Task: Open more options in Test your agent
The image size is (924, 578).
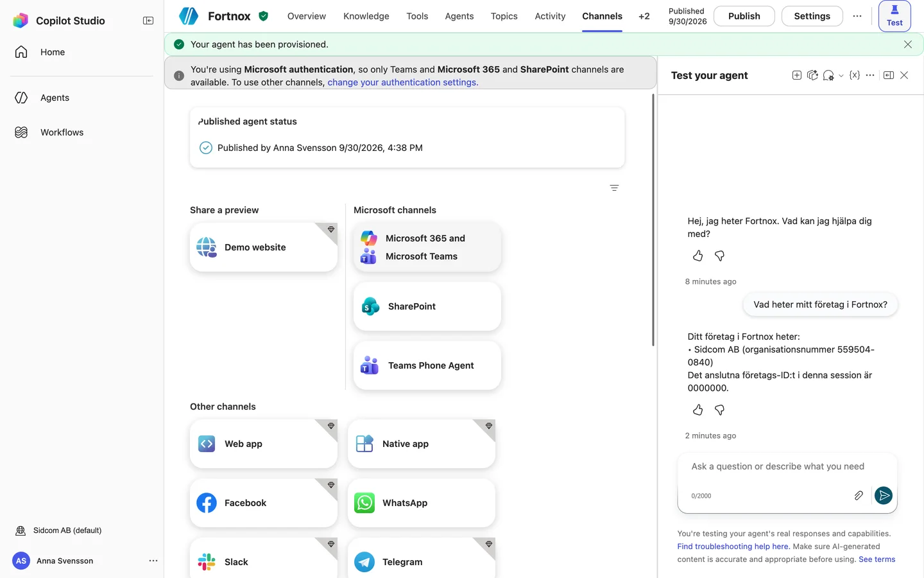Action: tap(870, 75)
